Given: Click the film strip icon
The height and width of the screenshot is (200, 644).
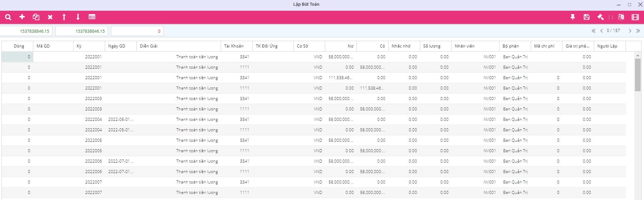Looking at the screenshot, I should [x=635, y=17].
